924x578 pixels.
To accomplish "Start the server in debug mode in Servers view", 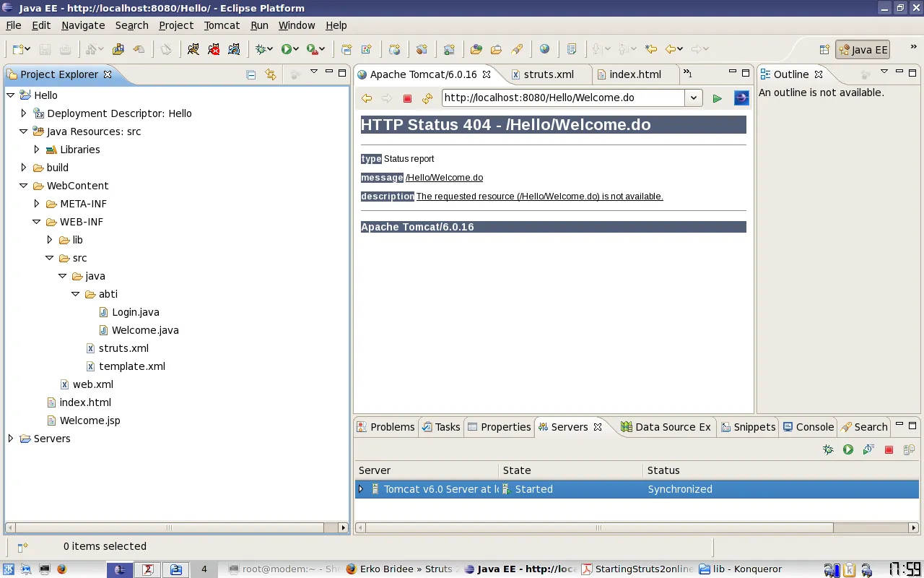I will pos(828,449).
